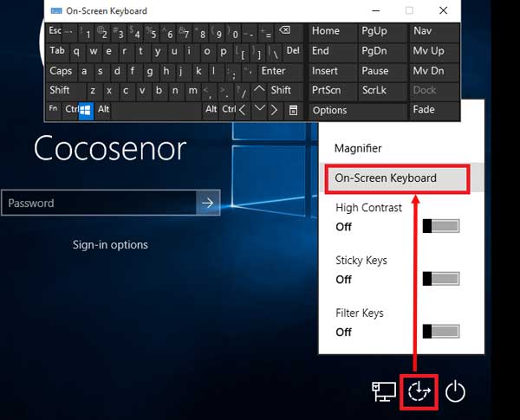
Task: Click the p key
Action: pos(224,52)
